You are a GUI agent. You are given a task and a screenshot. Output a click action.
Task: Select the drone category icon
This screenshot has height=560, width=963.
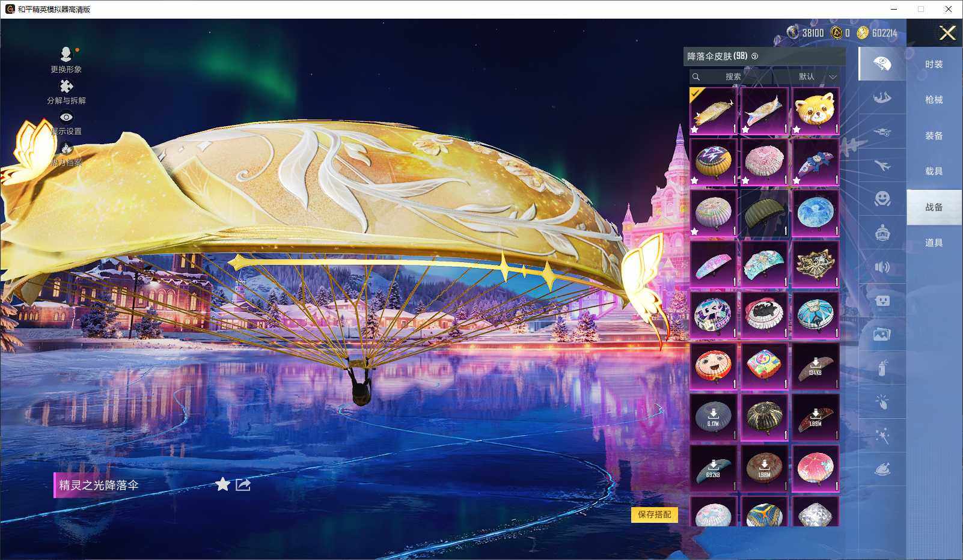tap(882, 131)
